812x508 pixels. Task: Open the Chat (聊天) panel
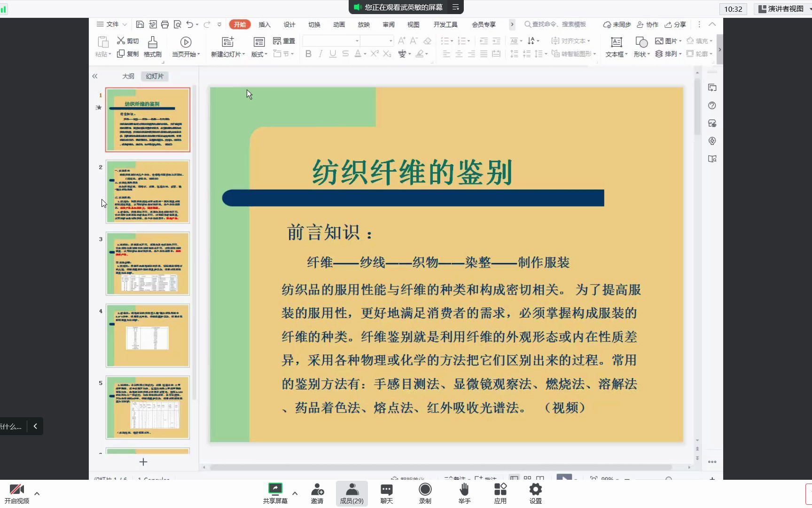point(386,493)
